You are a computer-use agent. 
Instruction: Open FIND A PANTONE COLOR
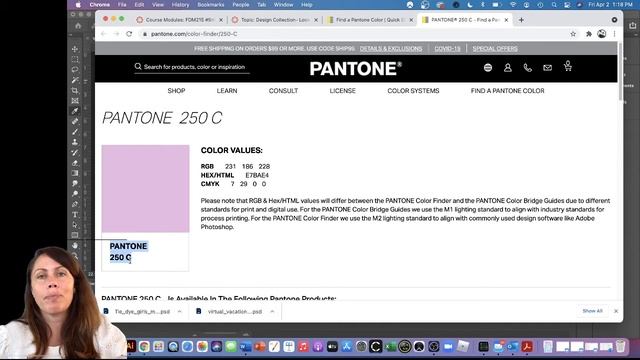point(507,91)
